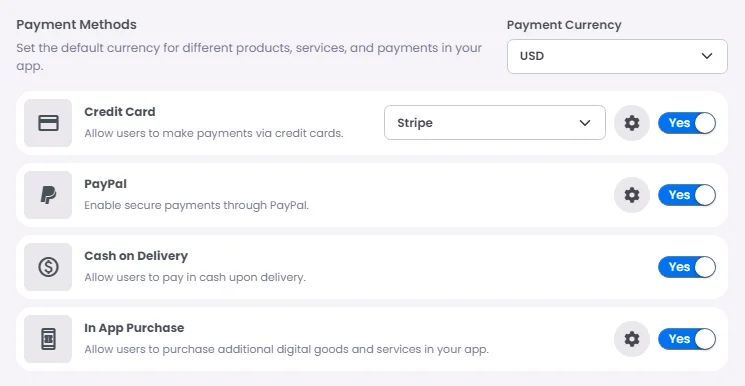Open In App Purchase gear settings
Screen dimensions: 745x386
point(631,339)
